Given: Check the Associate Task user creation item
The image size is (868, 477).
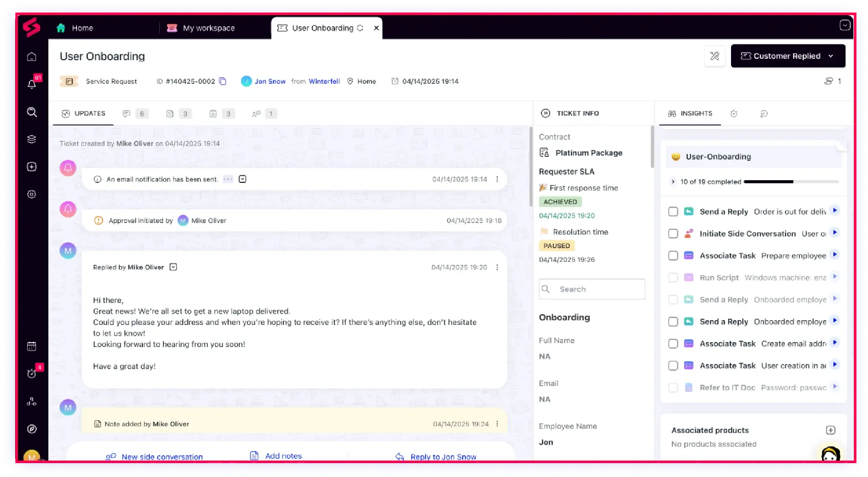Looking at the screenshot, I should (673, 365).
